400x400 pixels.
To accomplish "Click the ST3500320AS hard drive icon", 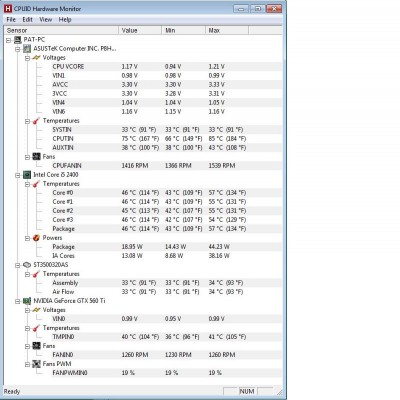I will pyautogui.click(x=27, y=265).
